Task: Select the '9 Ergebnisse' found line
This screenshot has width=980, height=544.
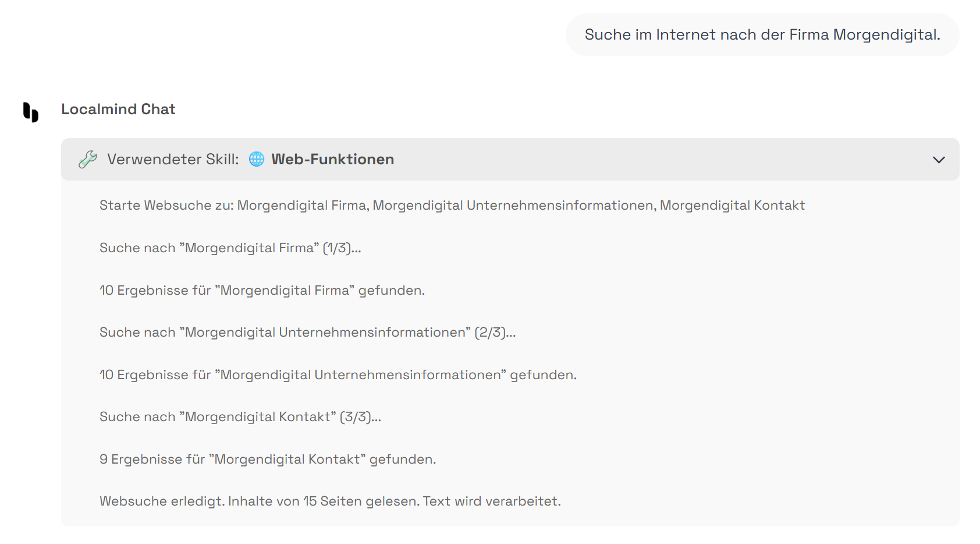Action: tap(267, 459)
